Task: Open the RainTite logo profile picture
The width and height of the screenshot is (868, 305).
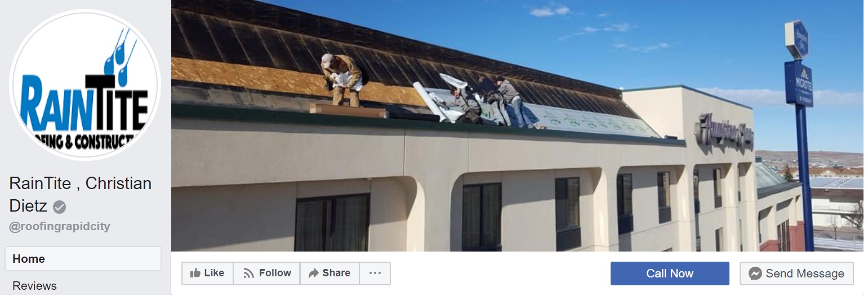Action: click(85, 85)
